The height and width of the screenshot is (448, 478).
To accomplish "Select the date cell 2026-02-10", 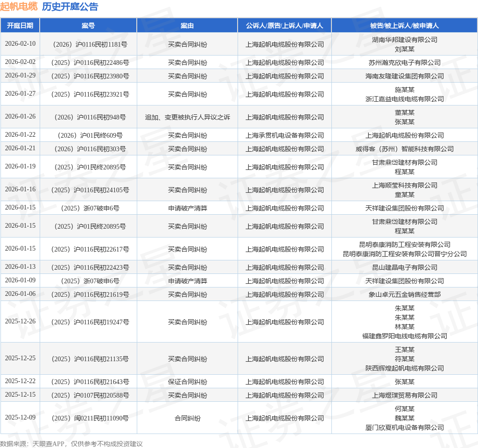I will click(x=20, y=43).
